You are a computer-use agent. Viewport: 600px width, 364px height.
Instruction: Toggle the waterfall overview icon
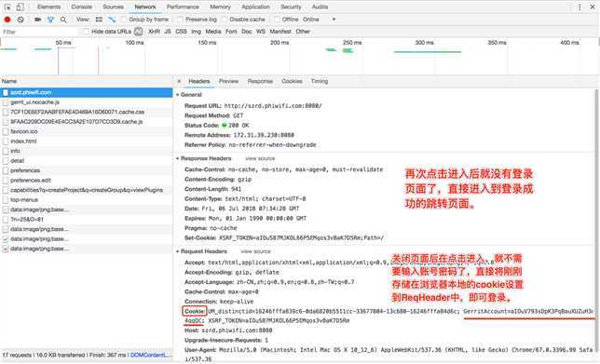[x=112, y=20]
